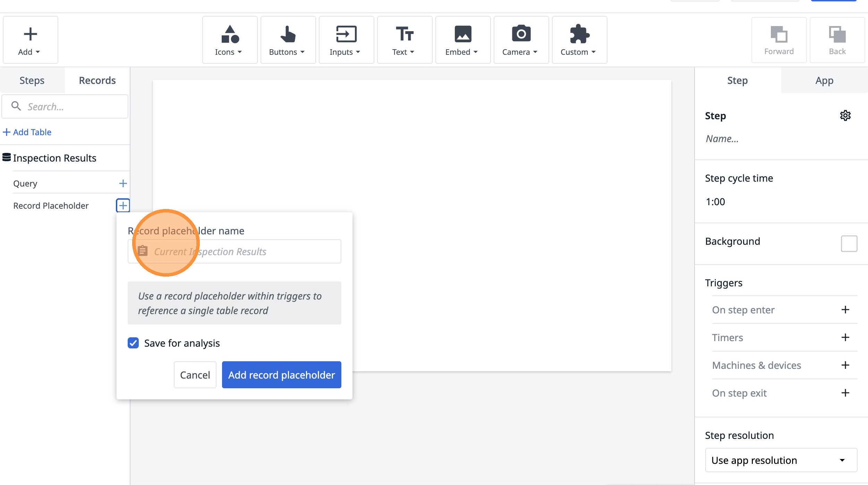Click the Add Table link
The image size is (868, 485).
(27, 132)
